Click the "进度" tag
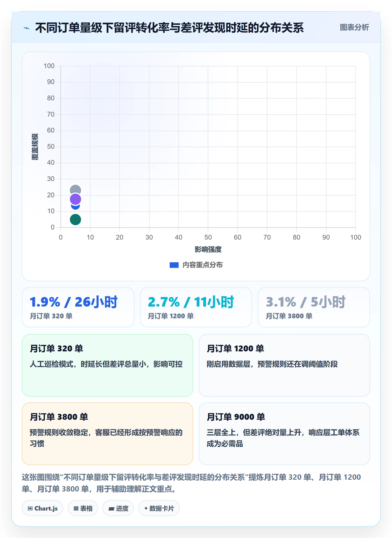The image size is (392, 538). click(x=118, y=508)
